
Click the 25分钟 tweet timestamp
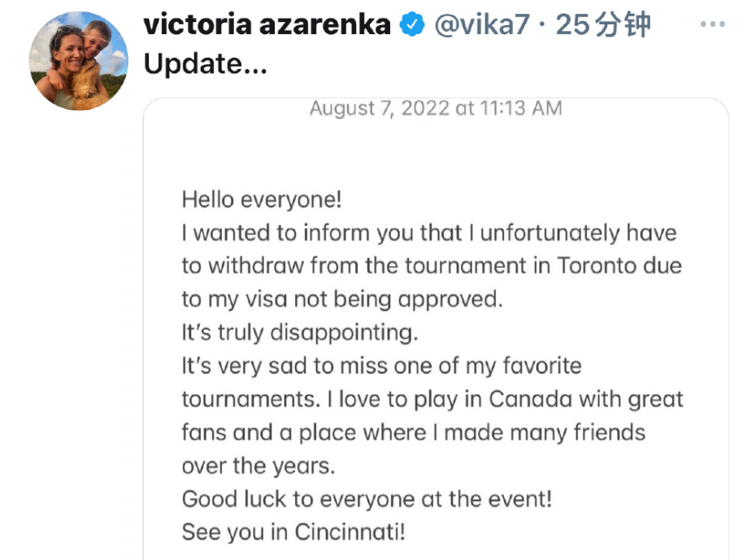(604, 25)
